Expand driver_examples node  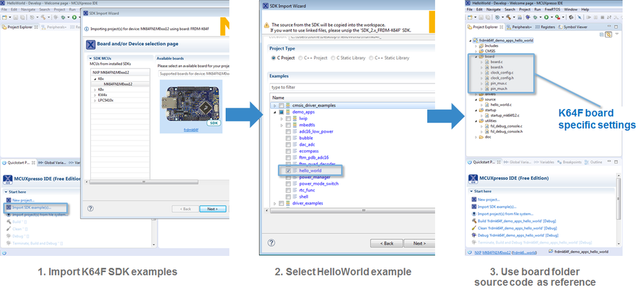(x=275, y=203)
